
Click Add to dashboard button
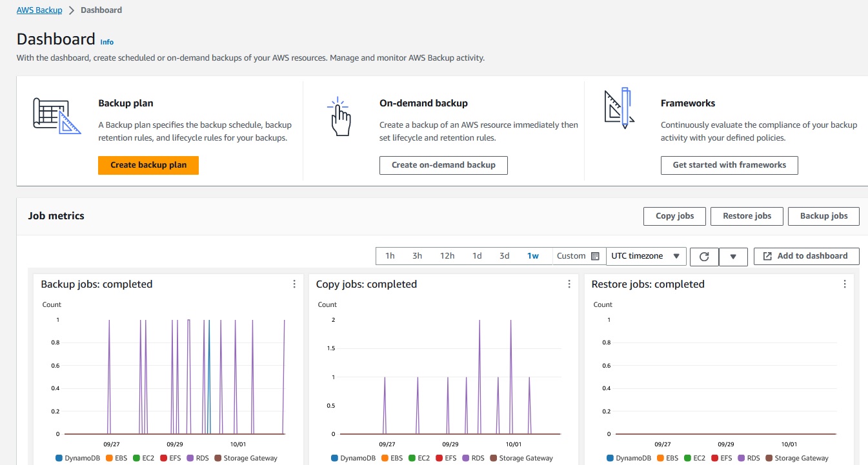(806, 256)
